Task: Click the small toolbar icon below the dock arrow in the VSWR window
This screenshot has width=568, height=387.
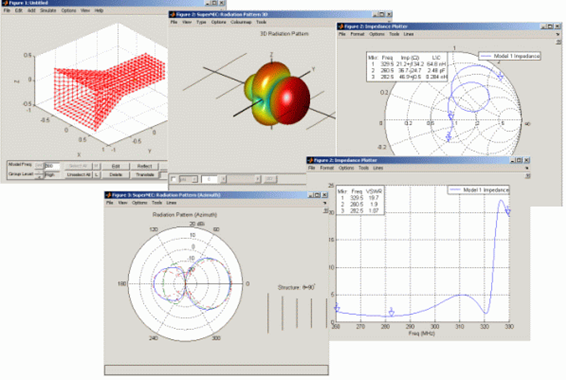Action: tap(528, 176)
